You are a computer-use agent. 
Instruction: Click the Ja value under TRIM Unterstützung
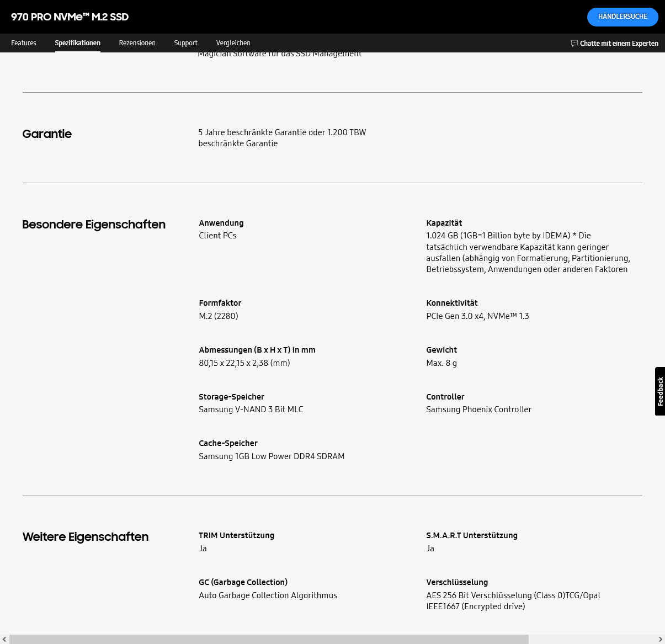(x=203, y=549)
